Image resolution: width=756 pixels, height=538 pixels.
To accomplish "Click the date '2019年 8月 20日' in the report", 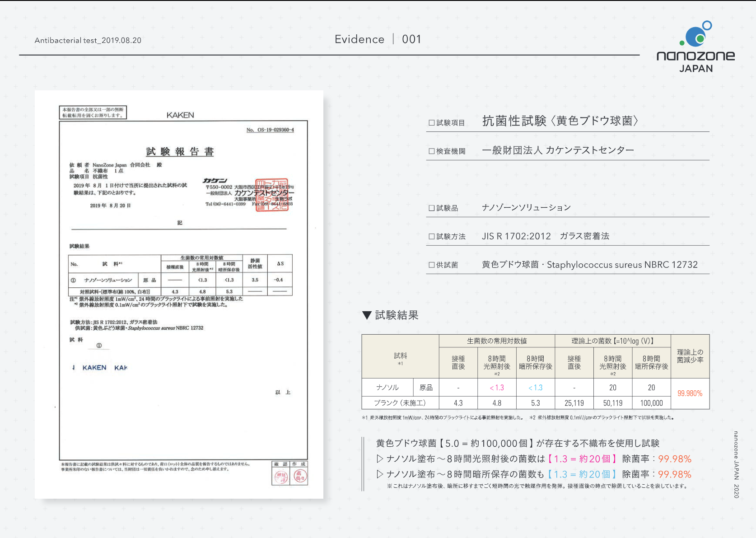I will click(110, 206).
